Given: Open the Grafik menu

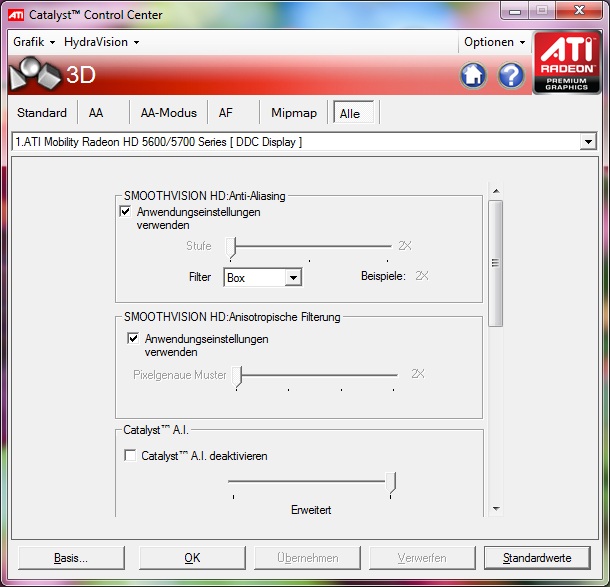Looking at the screenshot, I should 34,42.
